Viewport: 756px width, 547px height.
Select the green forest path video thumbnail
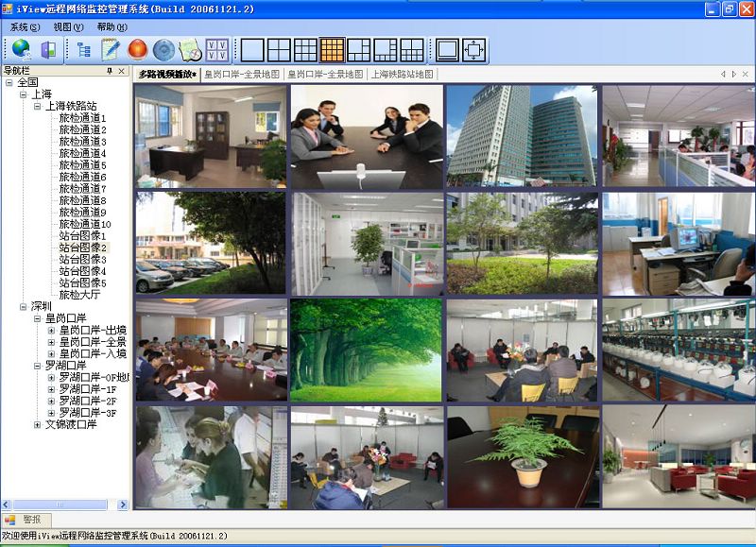pyautogui.click(x=366, y=350)
